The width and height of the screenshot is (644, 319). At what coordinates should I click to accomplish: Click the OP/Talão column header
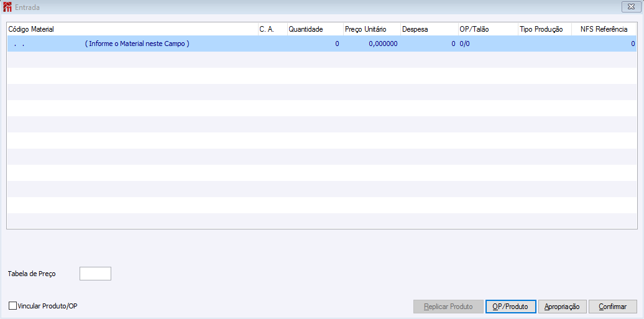tap(488, 29)
